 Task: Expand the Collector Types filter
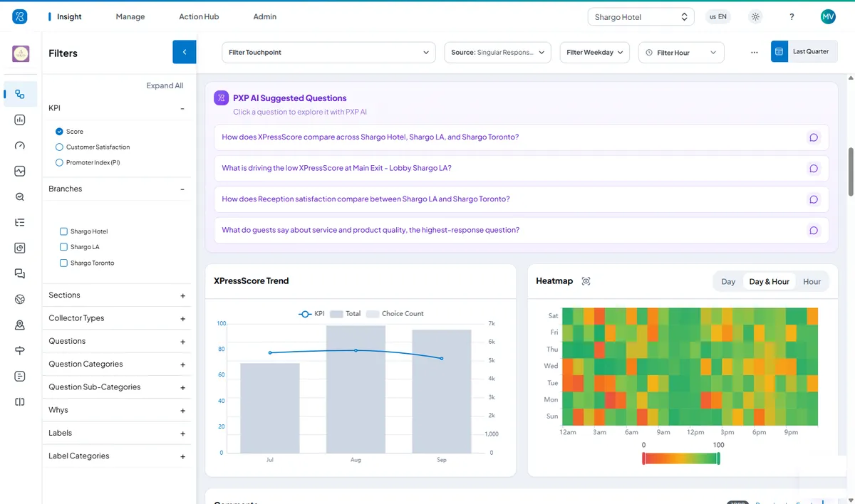[x=183, y=319]
